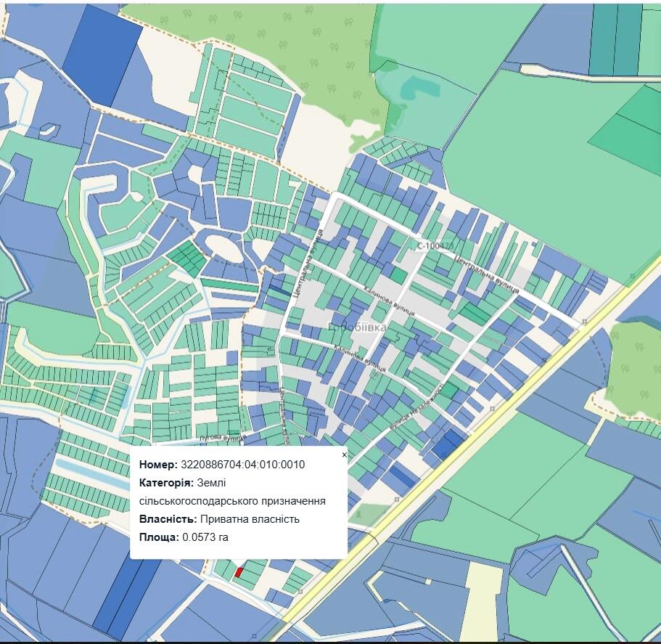Select the dark blue parcel beside the yellow highway

tap(448, 443)
